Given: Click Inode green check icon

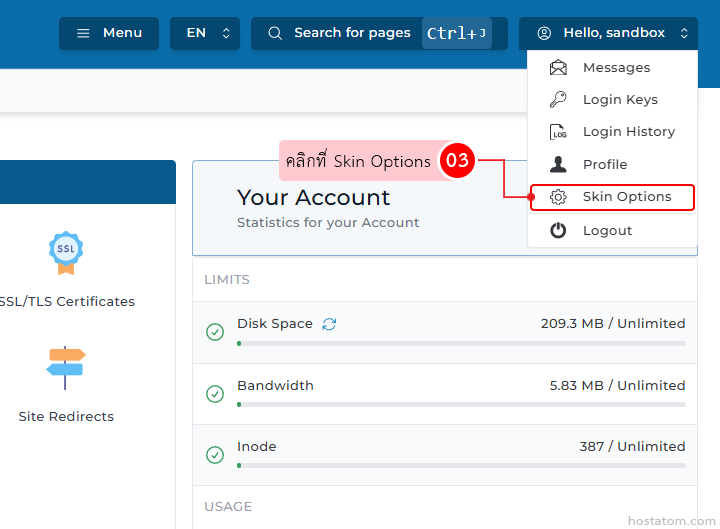Looking at the screenshot, I should point(215,455).
